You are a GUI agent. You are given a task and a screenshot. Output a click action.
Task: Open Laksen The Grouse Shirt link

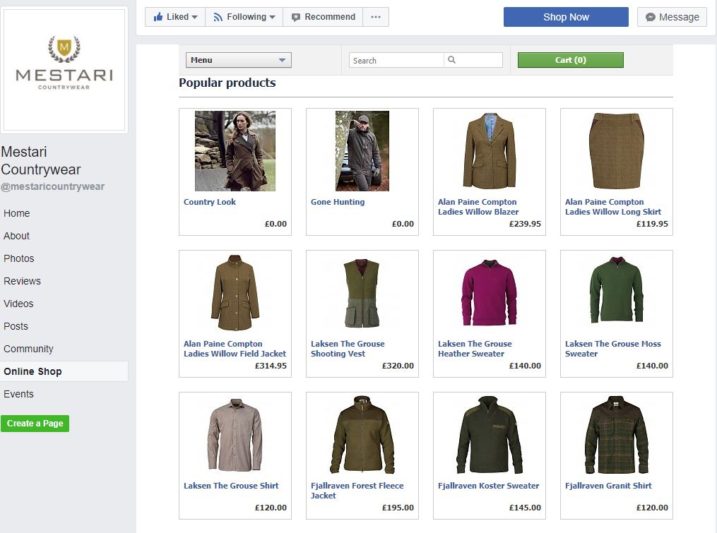tap(231, 485)
